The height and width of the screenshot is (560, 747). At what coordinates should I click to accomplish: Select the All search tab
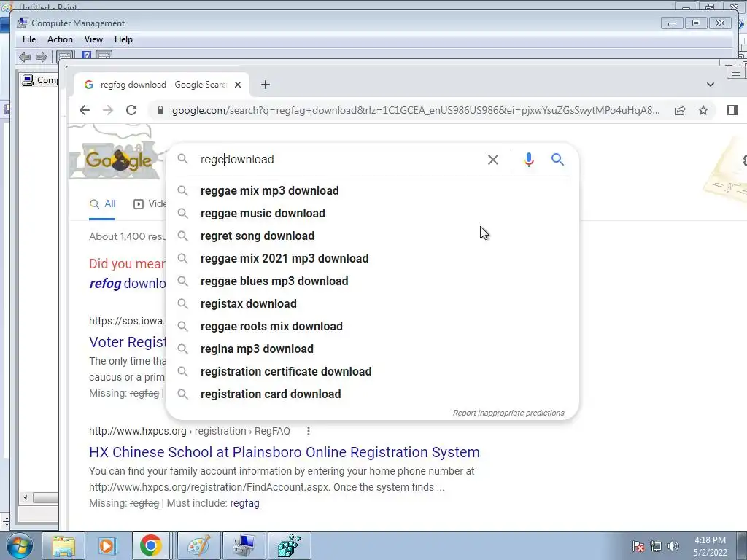102,204
